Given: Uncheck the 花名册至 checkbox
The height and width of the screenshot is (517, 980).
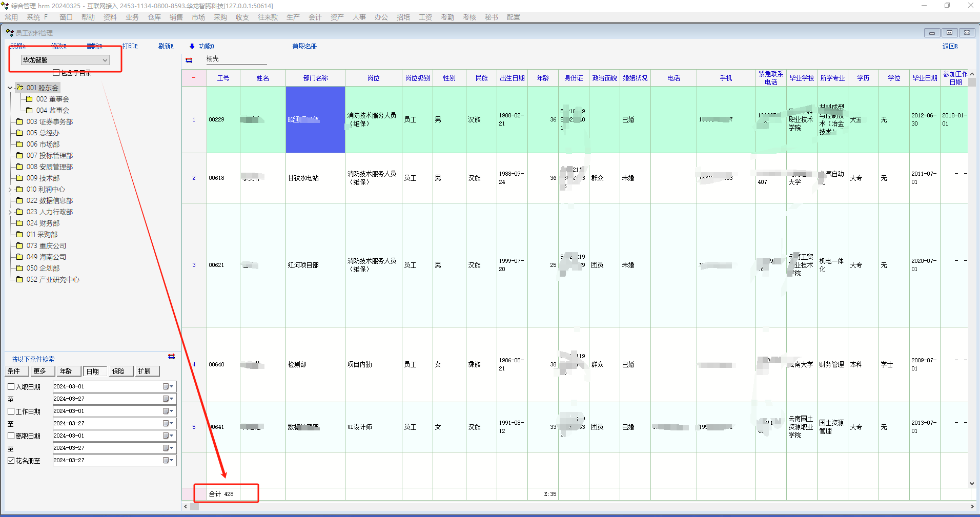Looking at the screenshot, I should [11, 461].
